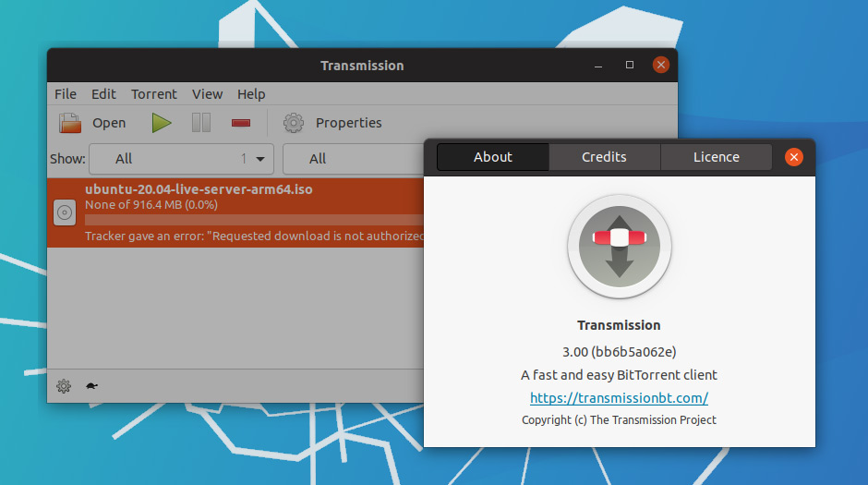Click the torrent download progress bar

click(x=254, y=220)
